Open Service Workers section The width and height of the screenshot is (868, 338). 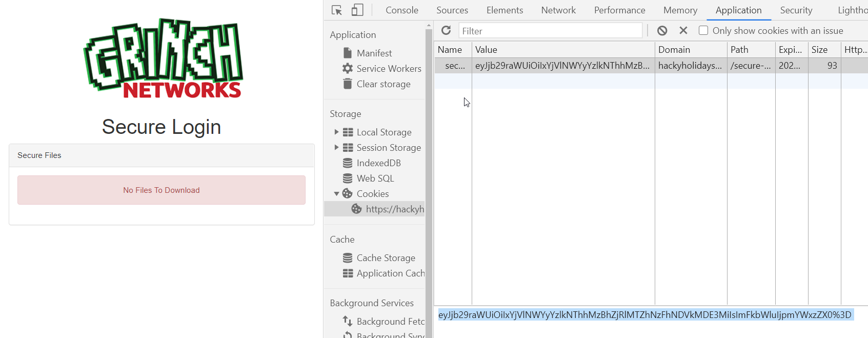pyautogui.click(x=388, y=69)
